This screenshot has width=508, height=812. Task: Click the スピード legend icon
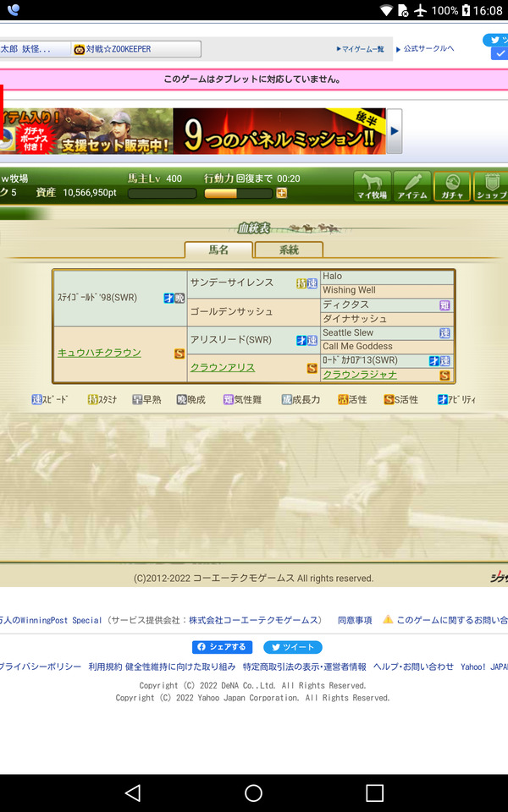pos(36,399)
